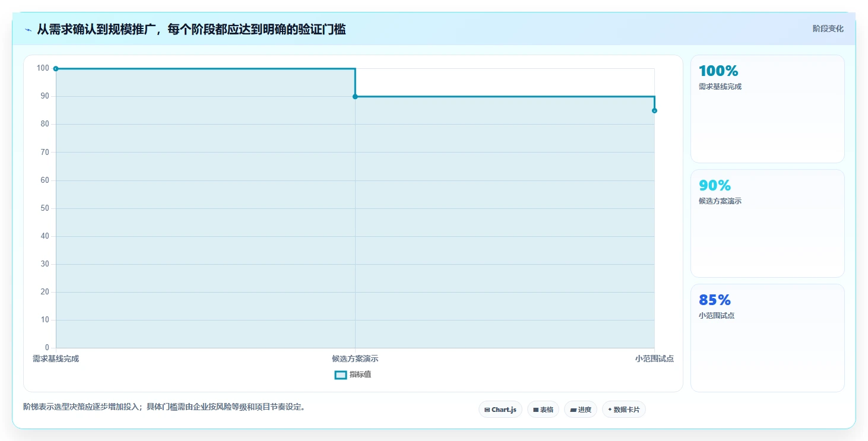The image size is (868, 441).
Task: Click the sparkle icon in 数据卡片 tag
Action: click(610, 410)
